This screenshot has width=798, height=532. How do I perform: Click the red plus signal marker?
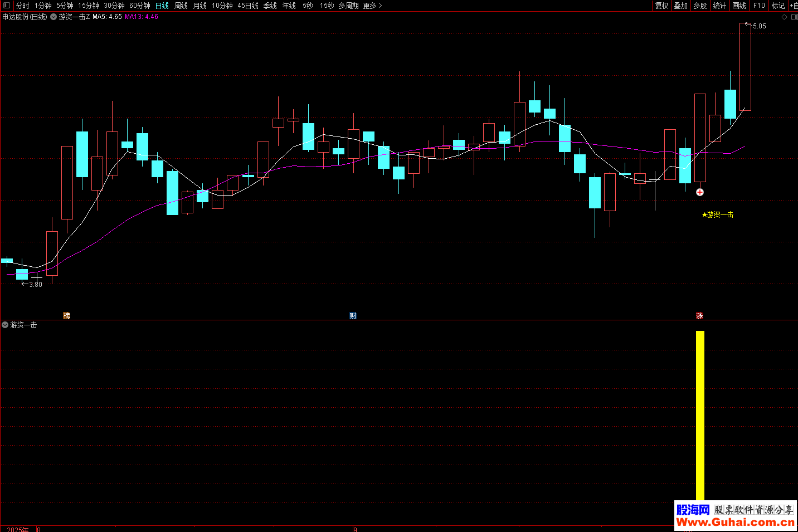click(700, 192)
